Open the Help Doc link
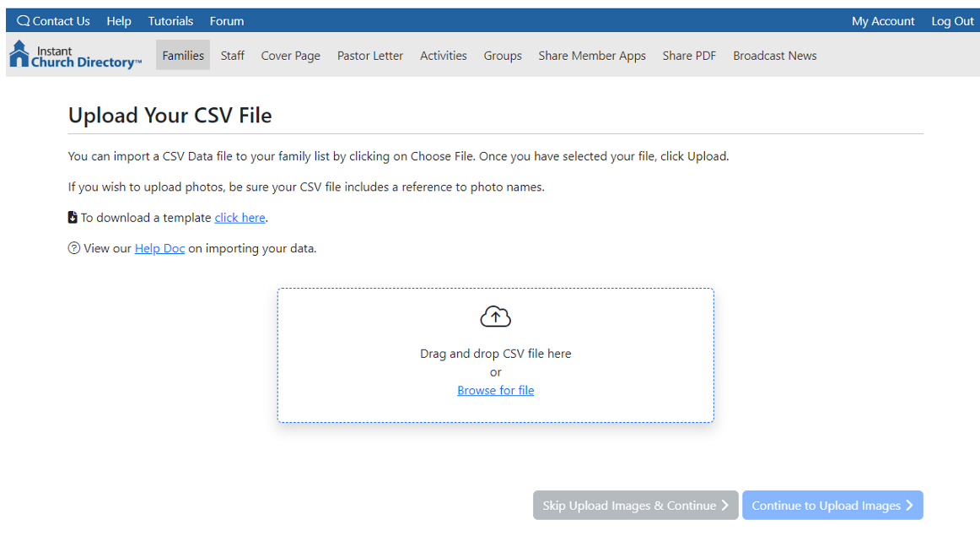 pos(160,248)
